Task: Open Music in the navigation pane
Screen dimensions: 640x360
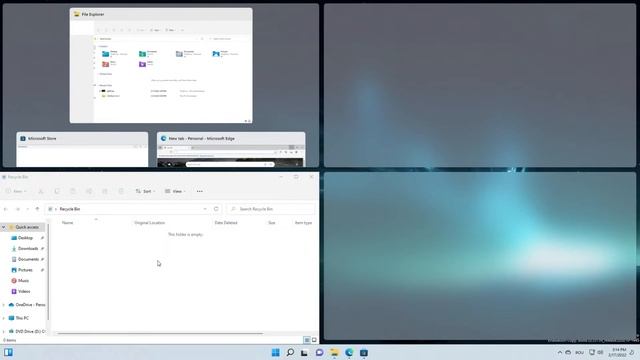Action: (23, 281)
